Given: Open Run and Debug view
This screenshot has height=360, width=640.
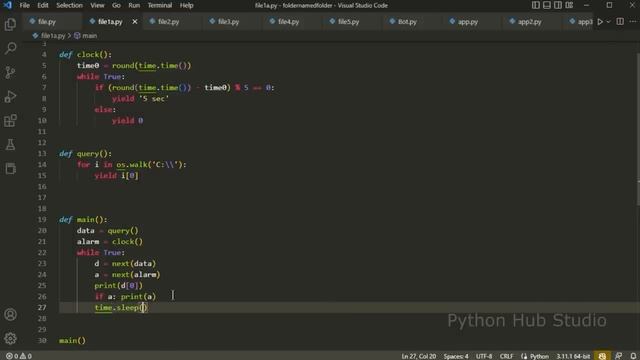Looking at the screenshot, I should point(10,97).
